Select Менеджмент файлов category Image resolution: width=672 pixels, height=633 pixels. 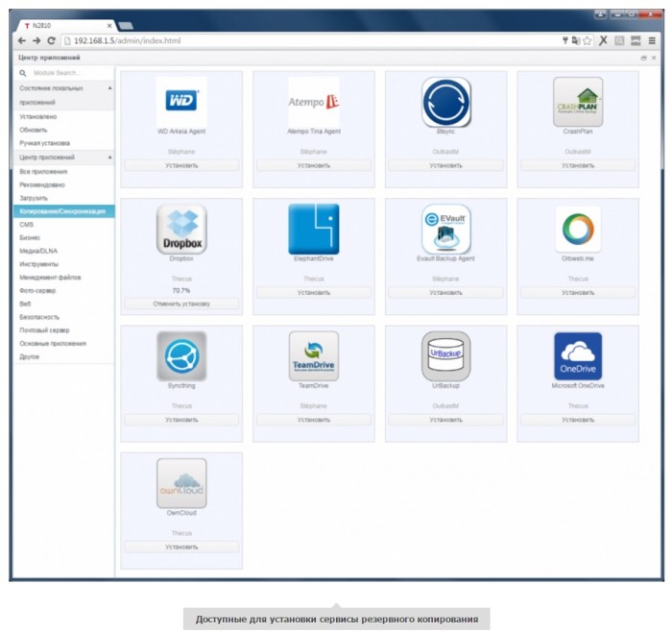[x=50, y=278]
